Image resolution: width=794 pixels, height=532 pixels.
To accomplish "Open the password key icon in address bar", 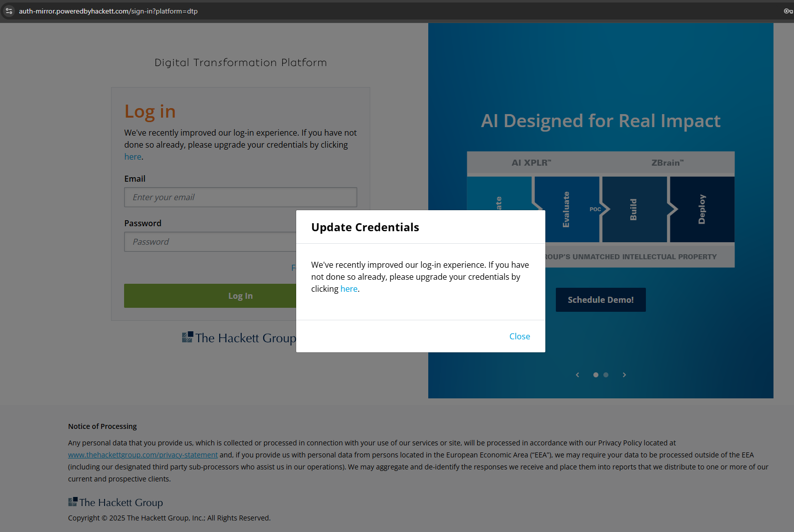I will pyautogui.click(x=788, y=11).
